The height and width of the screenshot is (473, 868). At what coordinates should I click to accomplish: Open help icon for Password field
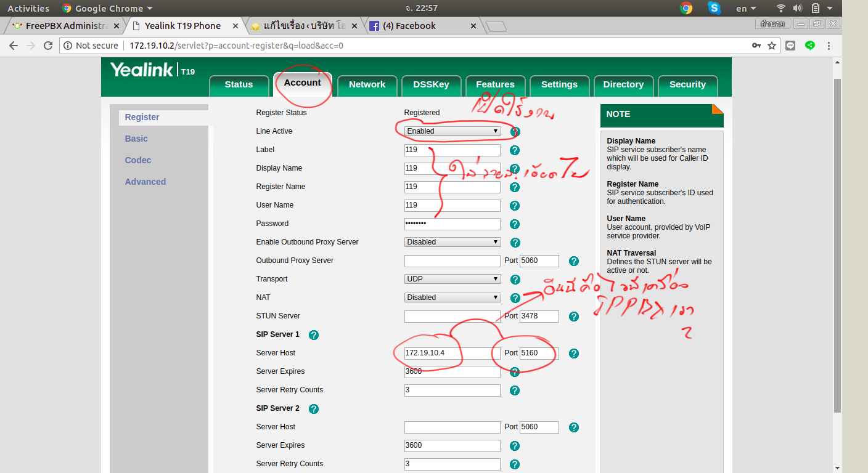tap(515, 224)
